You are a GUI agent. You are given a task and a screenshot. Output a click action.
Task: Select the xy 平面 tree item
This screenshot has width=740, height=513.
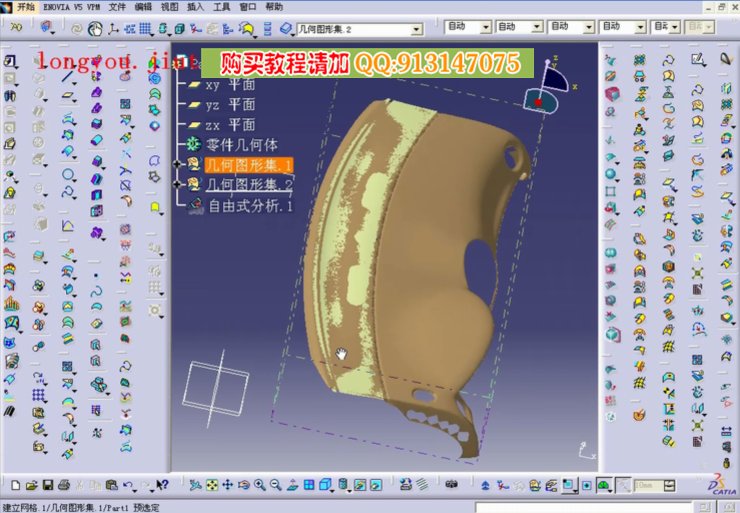pyautogui.click(x=230, y=84)
